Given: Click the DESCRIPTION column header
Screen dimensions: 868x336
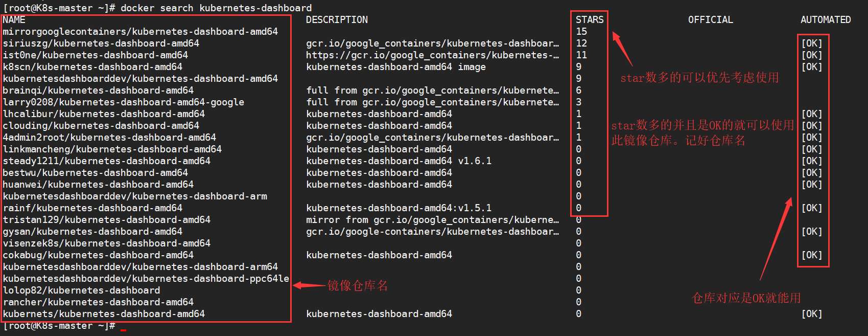Looking at the screenshot, I should [x=337, y=20].
